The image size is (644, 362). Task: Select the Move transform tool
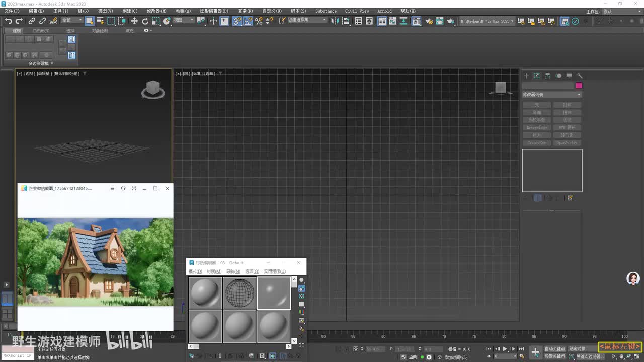point(134,21)
